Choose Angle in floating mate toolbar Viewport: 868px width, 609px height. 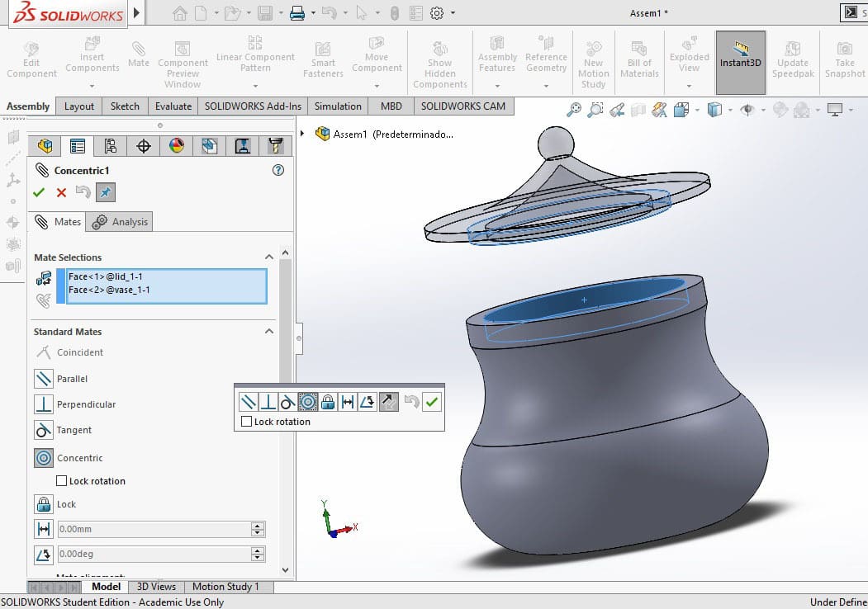[368, 402]
